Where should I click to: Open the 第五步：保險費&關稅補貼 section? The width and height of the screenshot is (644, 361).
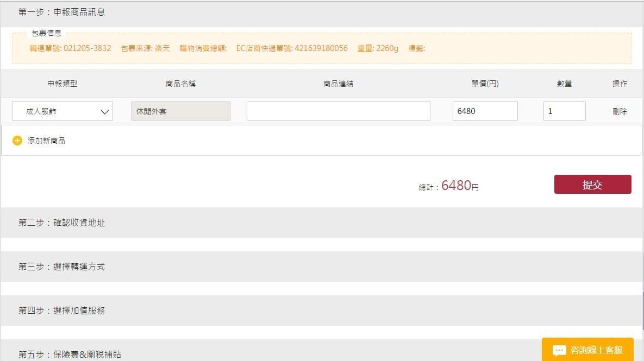[70, 354]
